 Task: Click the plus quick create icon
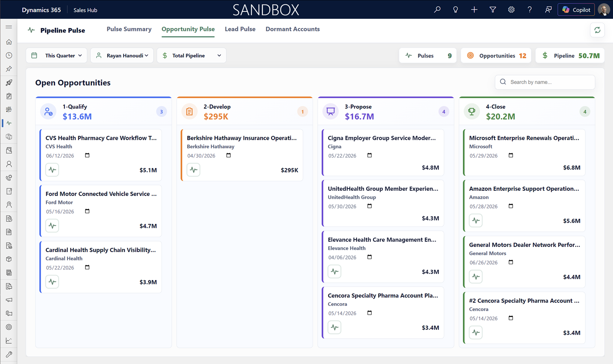tap(474, 10)
